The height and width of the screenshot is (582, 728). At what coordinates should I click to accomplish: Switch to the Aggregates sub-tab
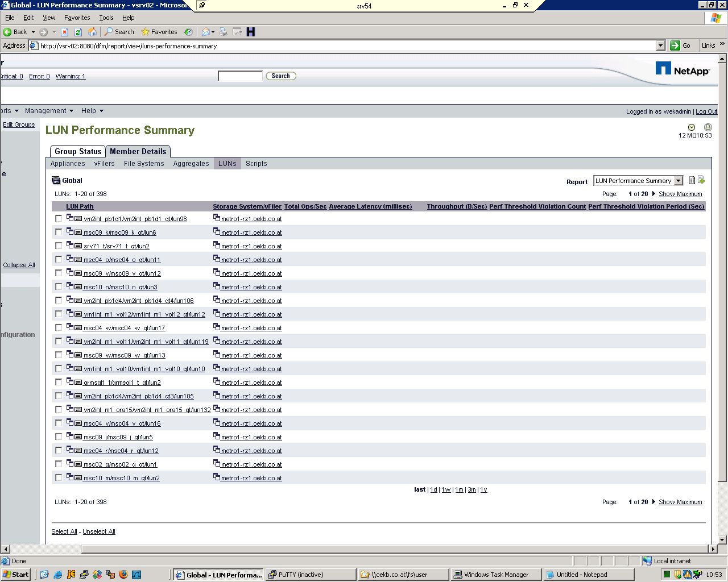point(191,164)
